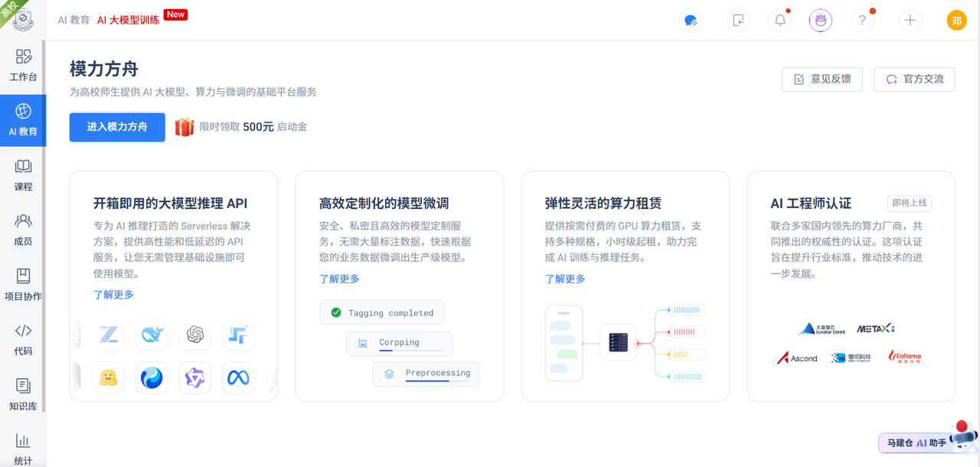Open the help question mark icon
Screen dimensions: 980x467
(x=862, y=21)
